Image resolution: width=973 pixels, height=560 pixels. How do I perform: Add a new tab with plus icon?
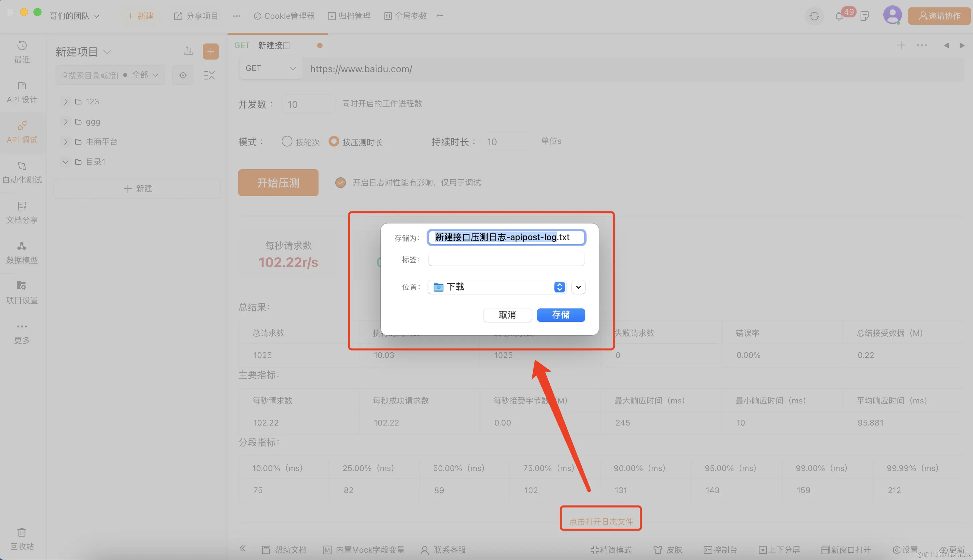tap(901, 45)
